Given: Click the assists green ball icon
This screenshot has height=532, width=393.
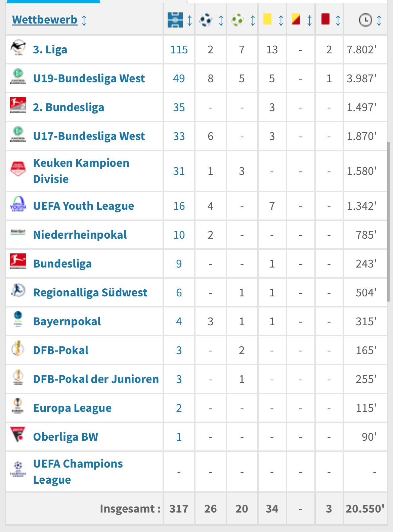Looking at the screenshot, I should pyautogui.click(x=237, y=20).
